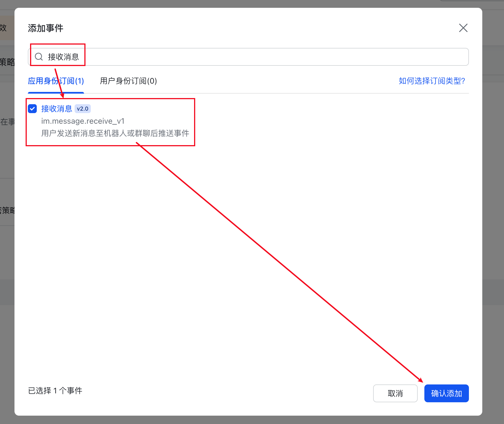Close the 添加事件 dialog with the X icon
The height and width of the screenshot is (424, 504).
(463, 28)
